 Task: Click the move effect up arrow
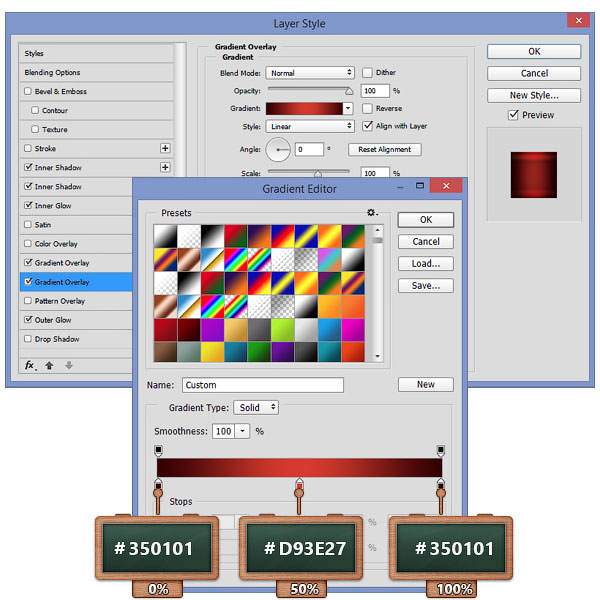point(49,365)
